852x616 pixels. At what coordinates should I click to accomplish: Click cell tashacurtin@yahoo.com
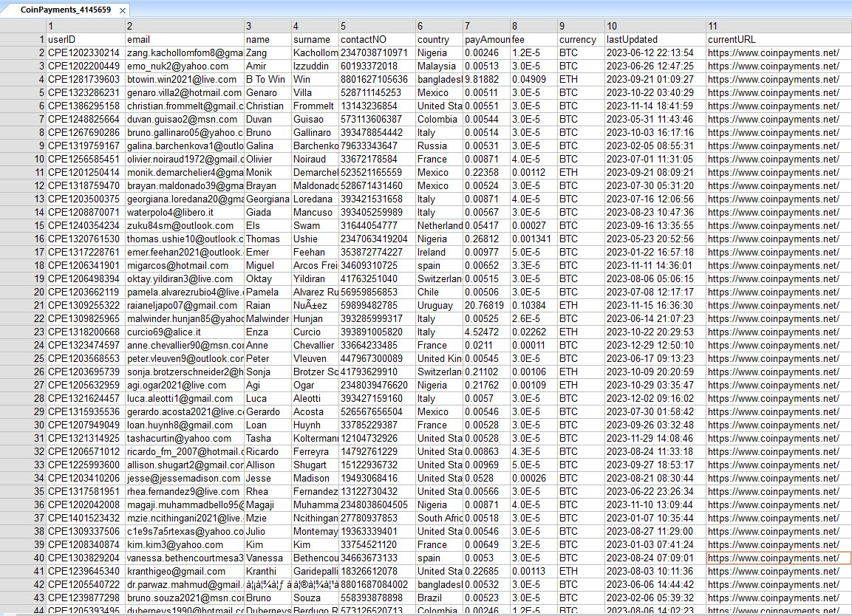[x=185, y=439]
